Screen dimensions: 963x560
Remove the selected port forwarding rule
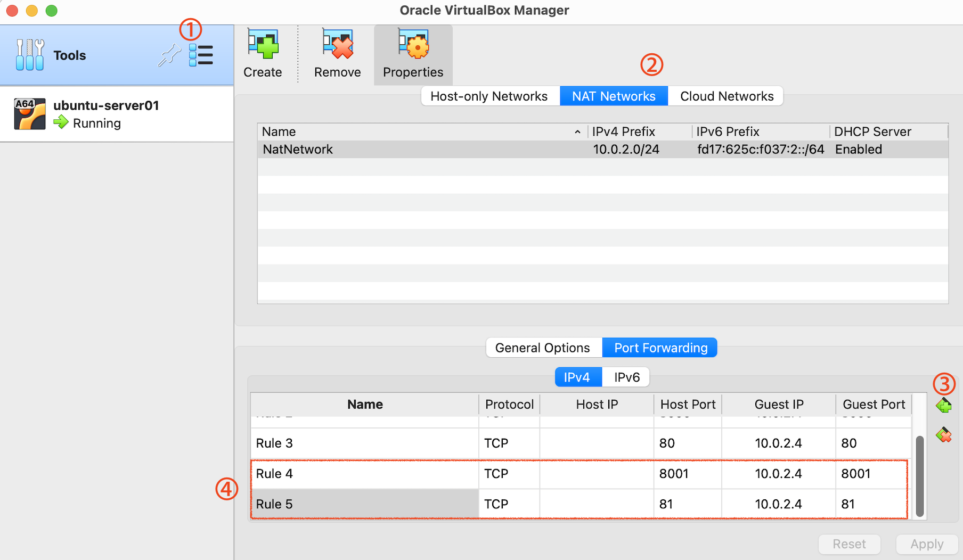point(943,435)
